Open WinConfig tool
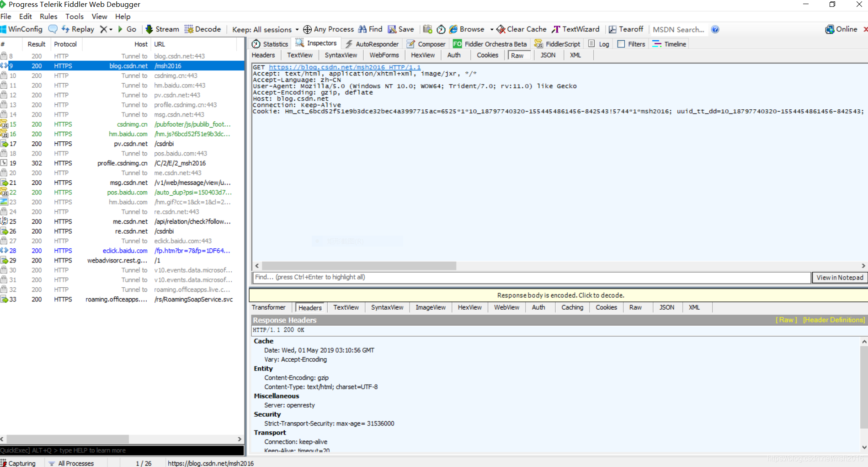 click(x=21, y=29)
